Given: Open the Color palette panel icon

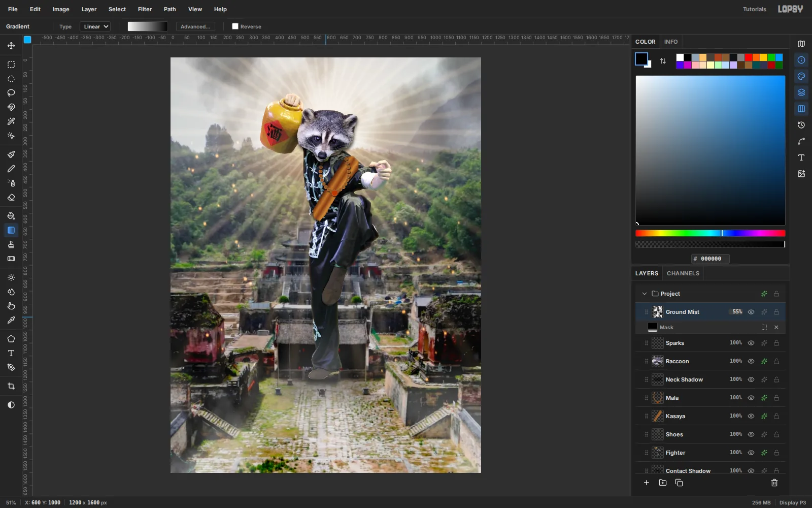Looking at the screenshot, I should pos(801,76).
